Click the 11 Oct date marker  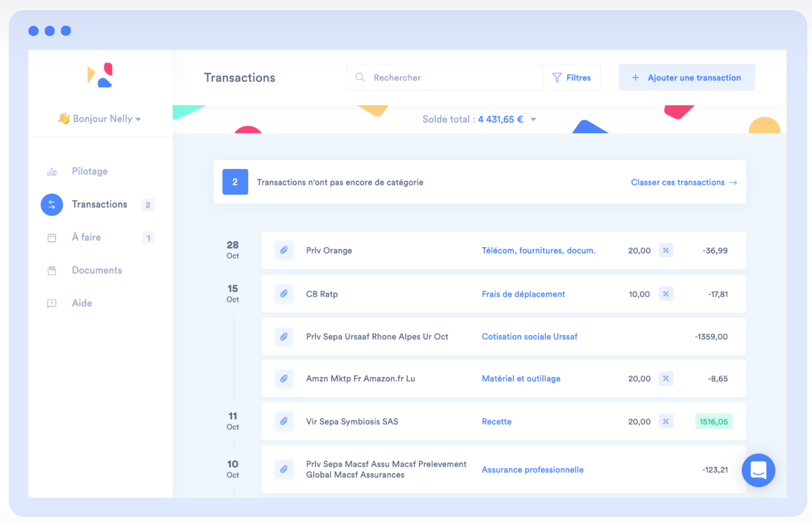[232, 421]
